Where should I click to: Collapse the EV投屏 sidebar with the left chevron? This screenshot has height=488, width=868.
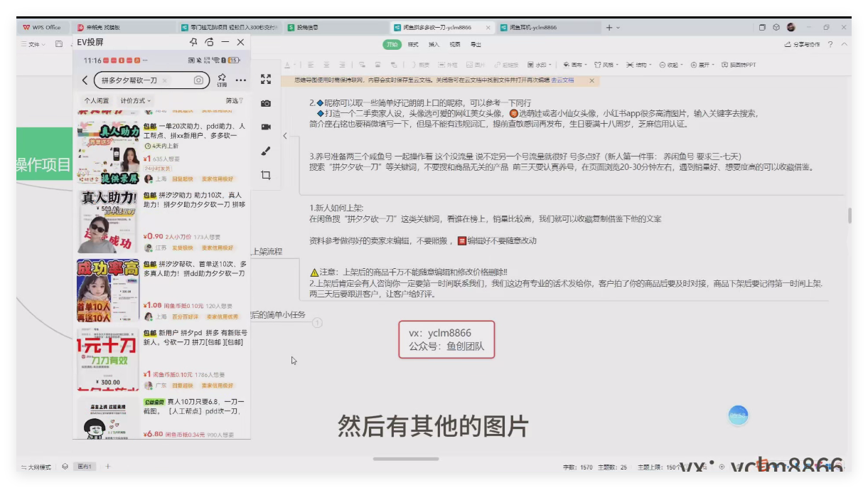[x=285, y=135]
